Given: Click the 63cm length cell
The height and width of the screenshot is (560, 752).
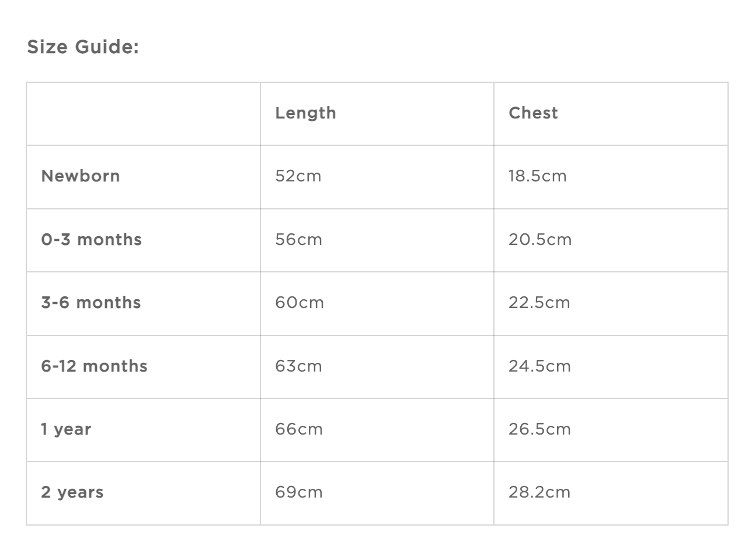Looking at the screenshot, I should (x=298, y=366).
